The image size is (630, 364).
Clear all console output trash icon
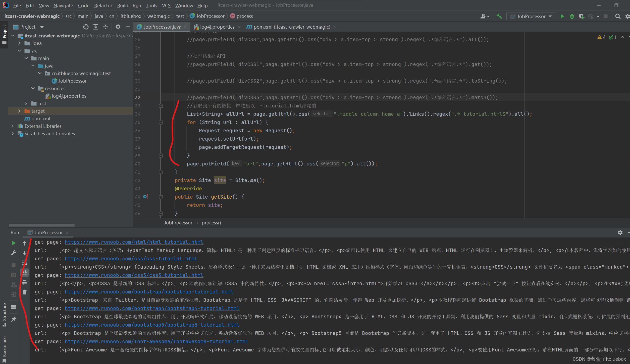[25, 292]
